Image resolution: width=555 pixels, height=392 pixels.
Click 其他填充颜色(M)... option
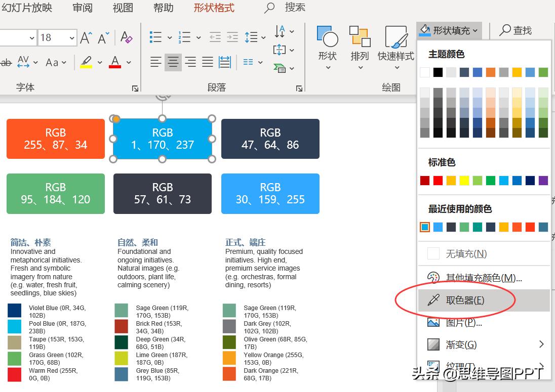(484, 278)
